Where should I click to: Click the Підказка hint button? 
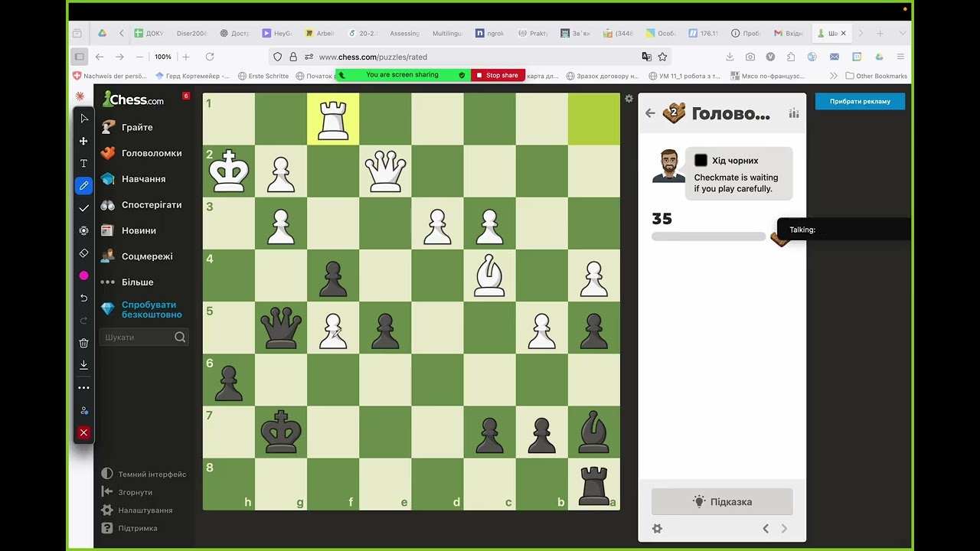click(x=722, y=502)
